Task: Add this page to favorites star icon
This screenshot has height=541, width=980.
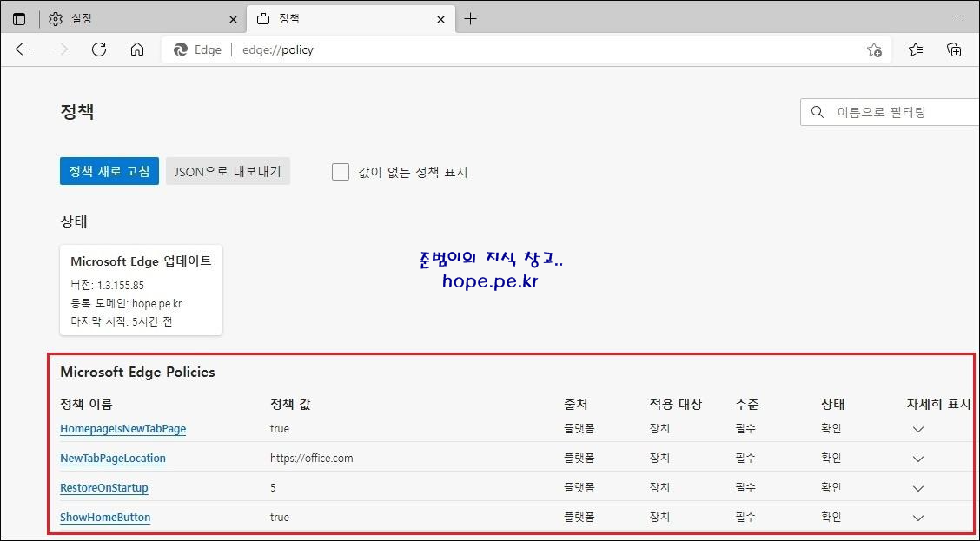Action: pyautogui.click(x=874, y=50)
